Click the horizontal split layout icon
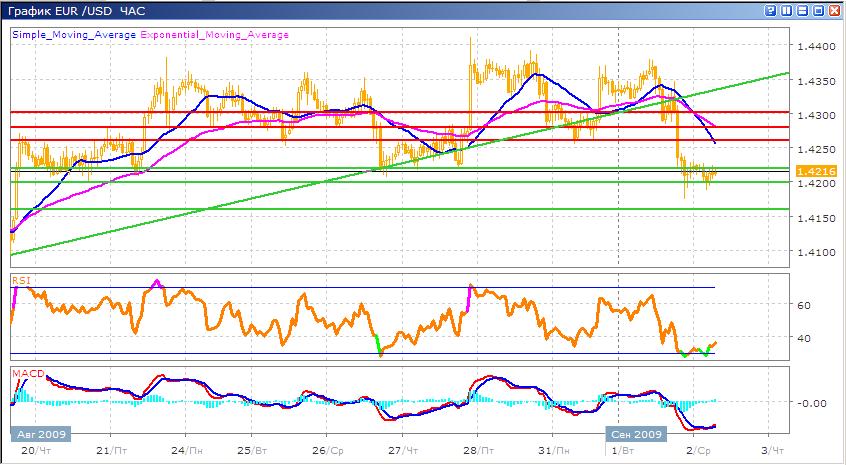Image resolution: width=846 pixels, height=465 pixels. pos(801,10)
